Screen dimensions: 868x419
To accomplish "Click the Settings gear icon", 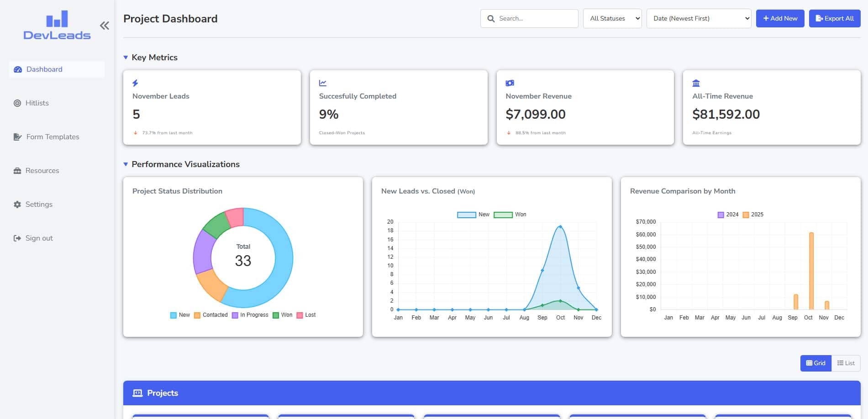I will click(x=17, y=204).
